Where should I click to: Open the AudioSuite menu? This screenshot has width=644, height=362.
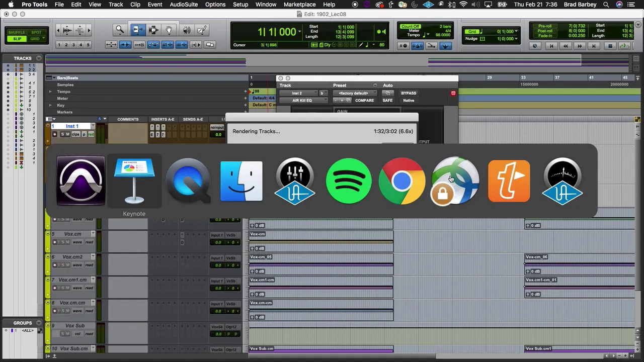(x=184, y=5)
